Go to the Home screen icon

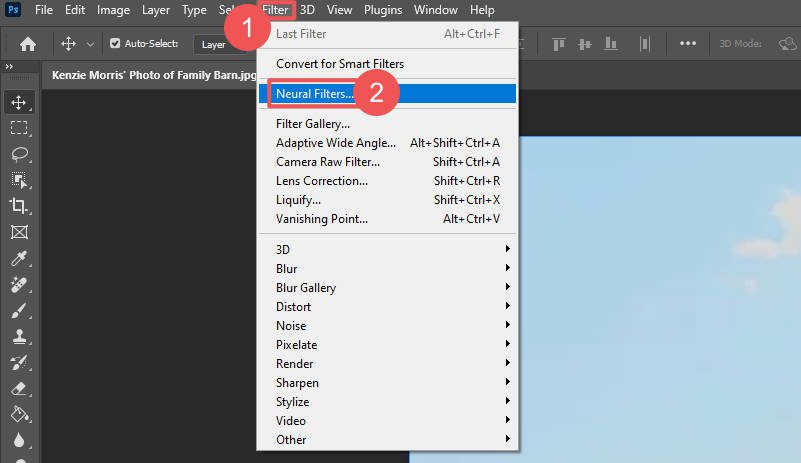click(28, 44)
